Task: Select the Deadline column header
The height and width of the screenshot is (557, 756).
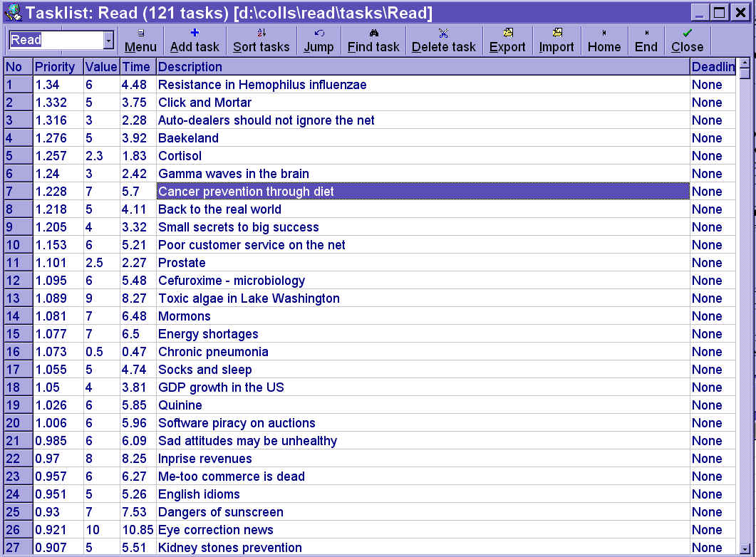Action: [713, 67]
